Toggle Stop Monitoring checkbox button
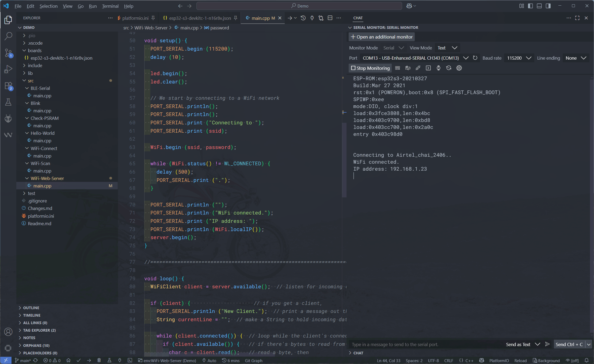 tap(370, 68)
